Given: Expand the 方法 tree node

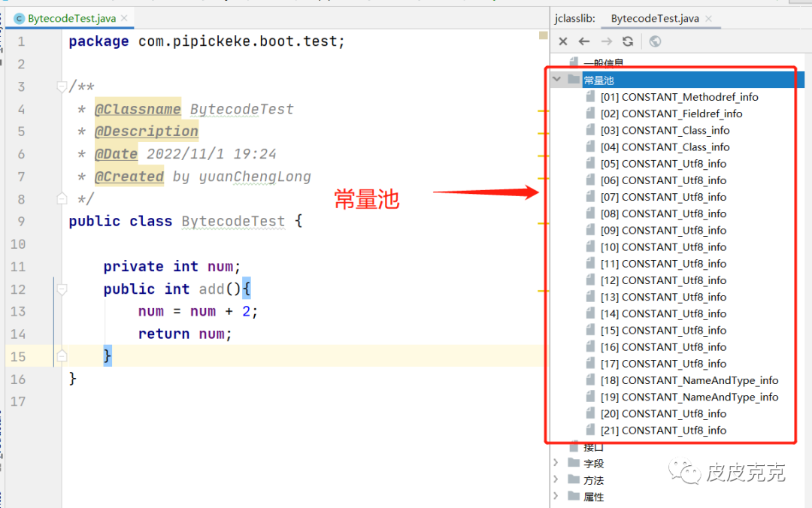Looking at the screenshot, I should click(x=556, y=479).
